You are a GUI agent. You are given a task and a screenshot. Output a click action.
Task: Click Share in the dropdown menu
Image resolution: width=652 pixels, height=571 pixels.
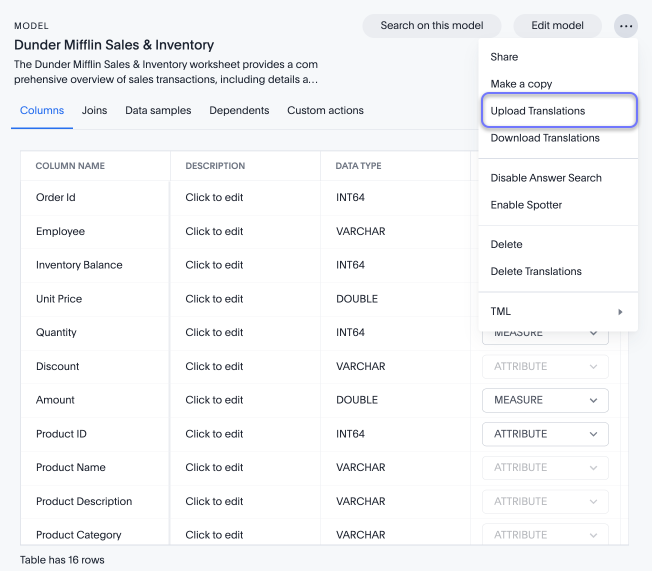pos(504,57)
